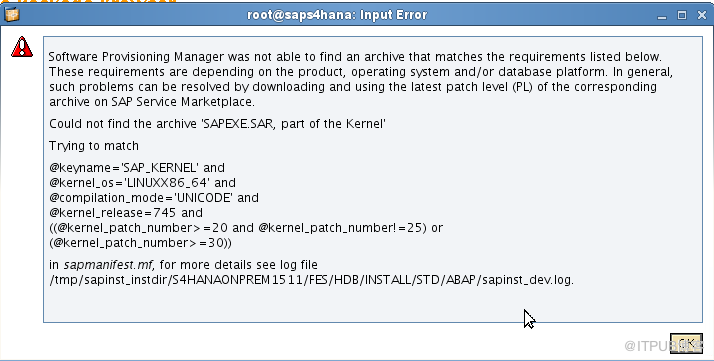Click the red warning triangle icon
Screen dimensions: 714x361
tap(22, 47)
